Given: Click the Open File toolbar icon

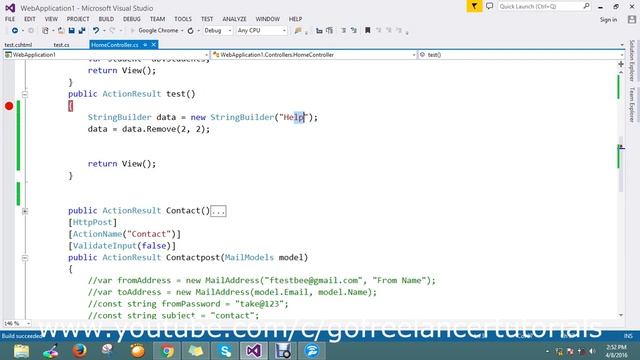Looking at the screenshot, I should coord(61,31).
